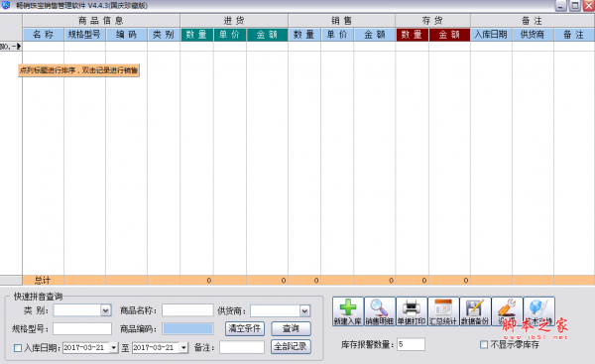Sort by the blue 单价 header under 销售
Viewport: 595px width, 364px height.
tap(337, 35)
